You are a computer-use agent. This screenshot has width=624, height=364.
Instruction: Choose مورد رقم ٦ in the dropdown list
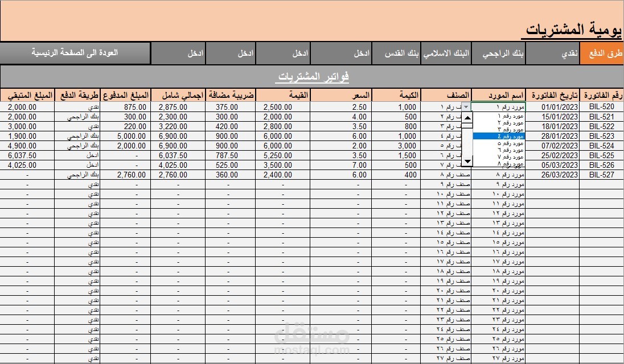point(499,150)
